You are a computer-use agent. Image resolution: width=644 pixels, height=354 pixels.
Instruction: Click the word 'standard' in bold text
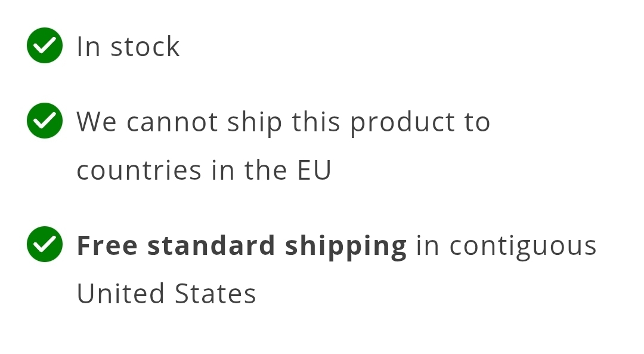tap(211, 246)
